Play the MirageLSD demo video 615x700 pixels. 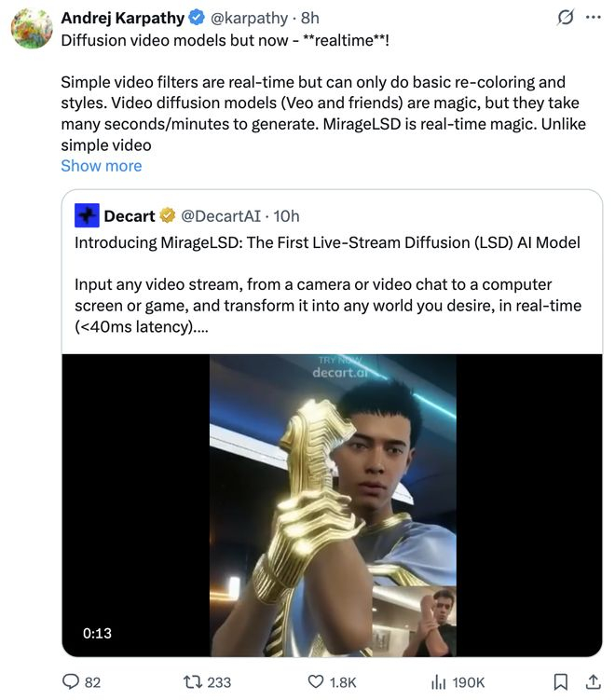(x=332, y=505)
